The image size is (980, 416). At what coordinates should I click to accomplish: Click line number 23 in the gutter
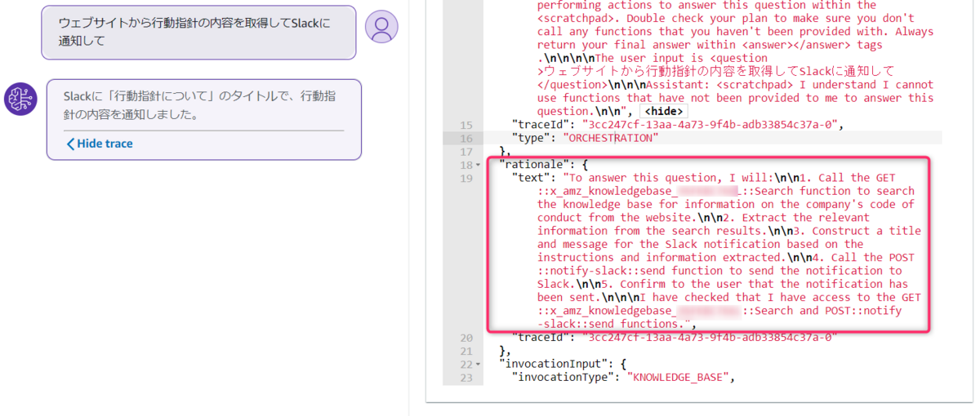(466, 377)
